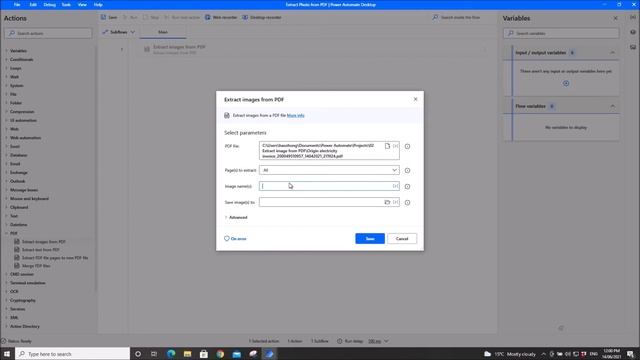Browse folder for Save image(s) to
This screenshot has width=640, height=360.
tap(387, 202)
